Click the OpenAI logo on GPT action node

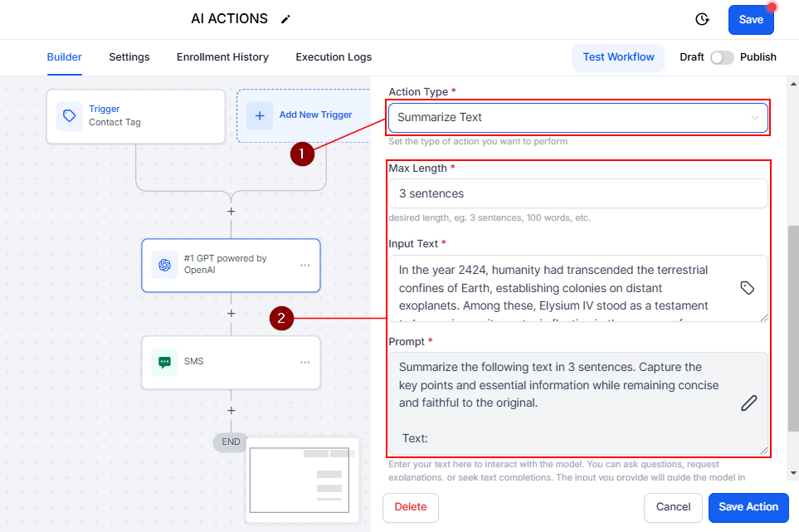pos(164,265)
